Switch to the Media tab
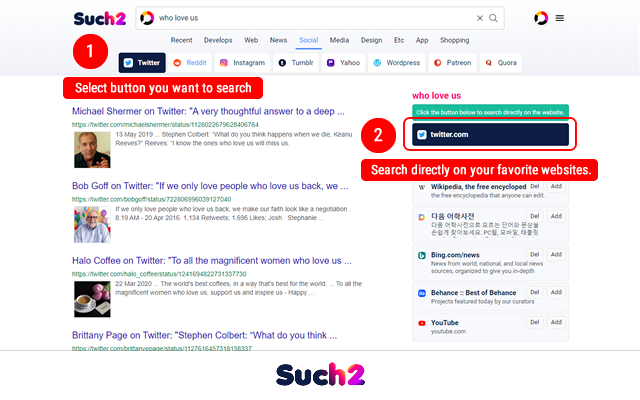Viewport: 640px width, 400px height. tap(339, 40)
